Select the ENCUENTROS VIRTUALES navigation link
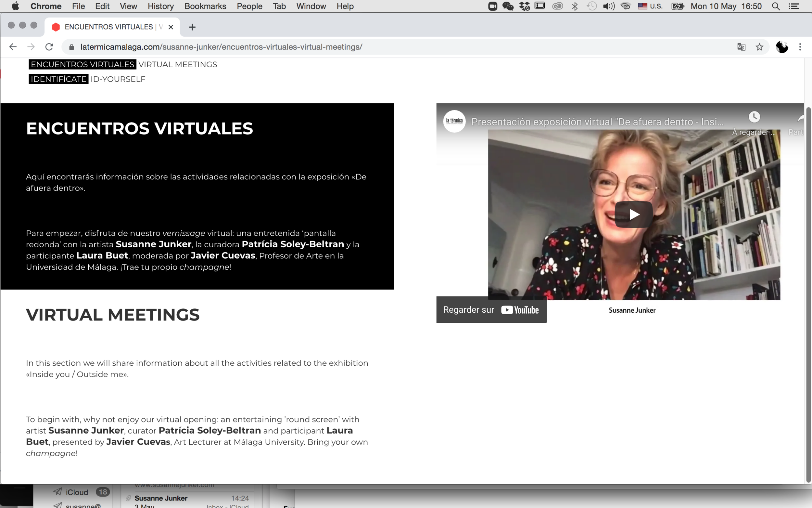Image resolution: width=812 pixels, height=508 pixels. coord(82,64)
